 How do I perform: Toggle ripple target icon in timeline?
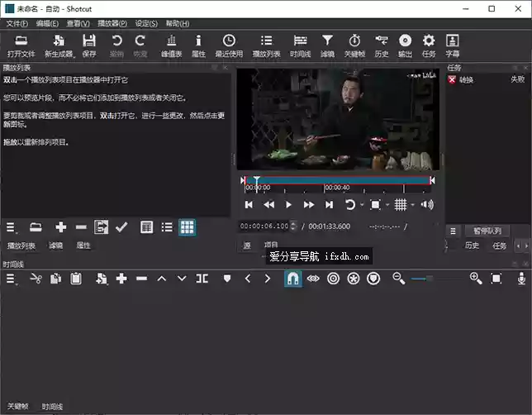coord(333,279)
